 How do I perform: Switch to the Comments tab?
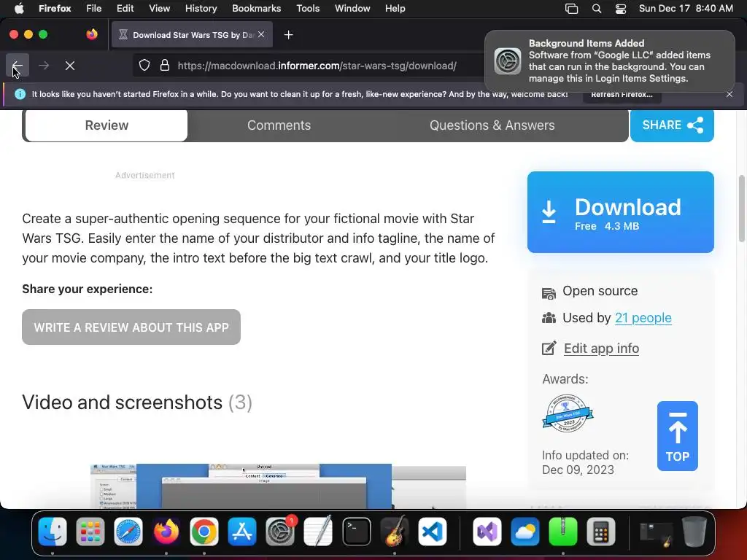279,125
